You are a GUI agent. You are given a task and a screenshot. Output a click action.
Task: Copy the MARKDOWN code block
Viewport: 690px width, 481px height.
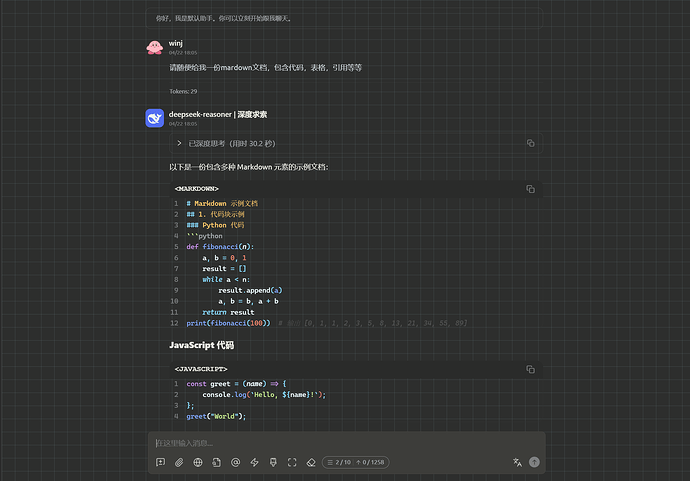pos(531,189)
